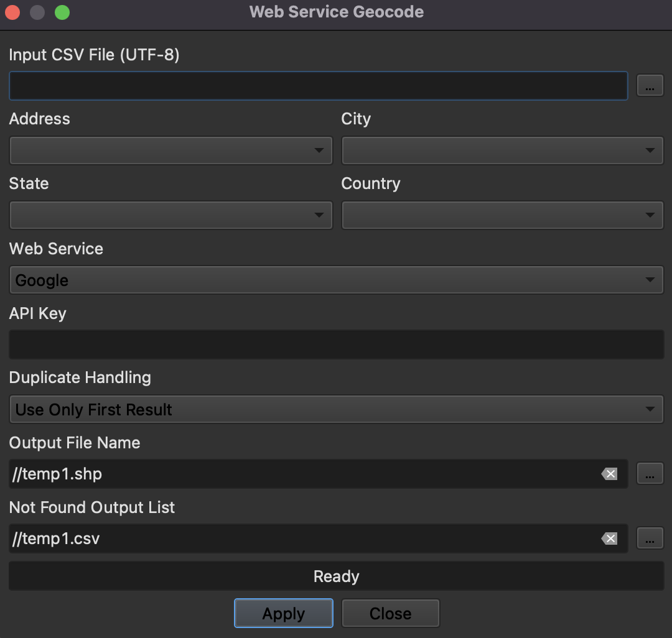Open the Input CSV File browse dialog
This screenshot has height=638, width=672.
650,85
